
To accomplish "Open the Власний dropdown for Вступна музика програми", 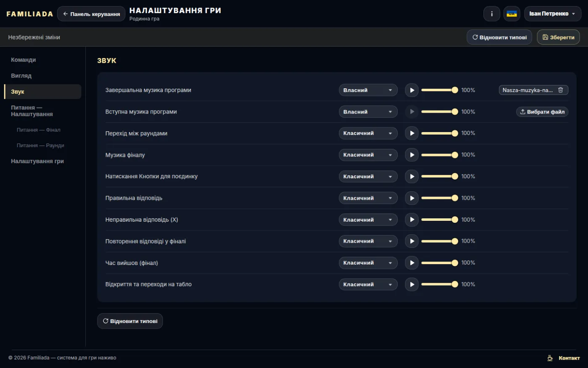I will (368, 112).
